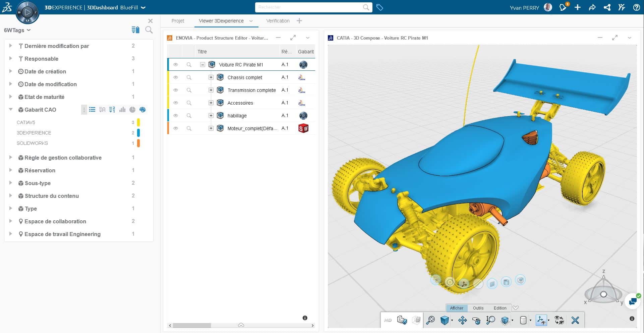This screenshot has width=644, height=333.
Task: Filter by CATIAV5 tag
Action: [x=26, y=122]
